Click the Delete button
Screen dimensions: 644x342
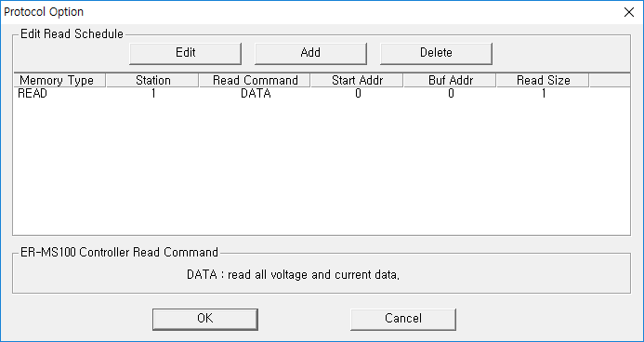click(436, 53)
